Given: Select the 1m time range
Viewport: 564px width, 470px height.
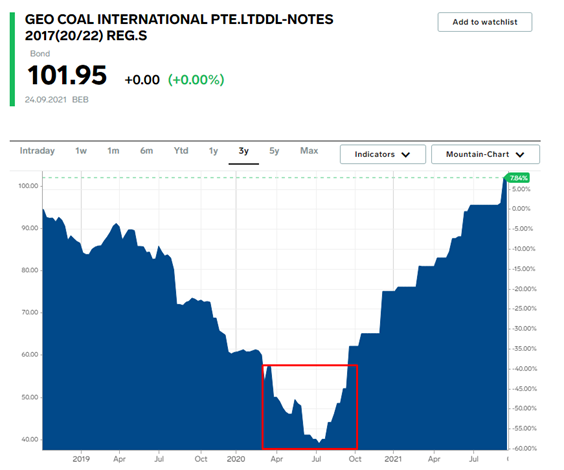Looking at the screenshot, I should 113,151.
